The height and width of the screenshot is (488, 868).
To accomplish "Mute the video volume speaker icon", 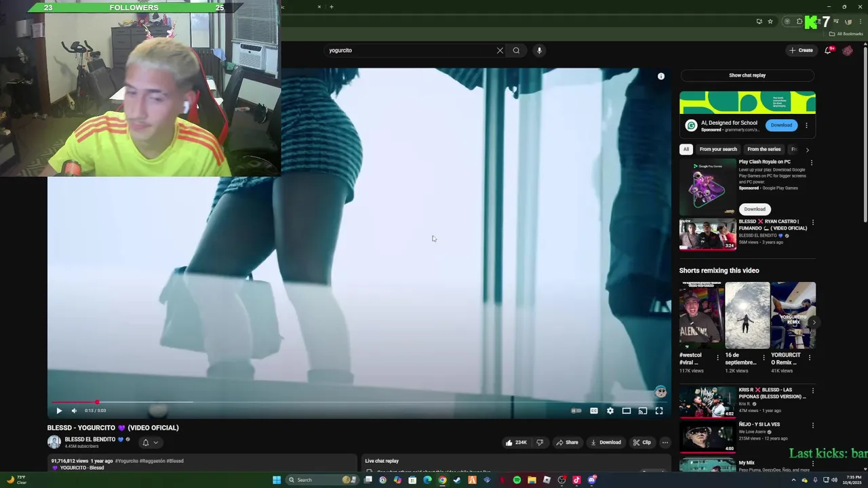I will [x=74, y=411].
